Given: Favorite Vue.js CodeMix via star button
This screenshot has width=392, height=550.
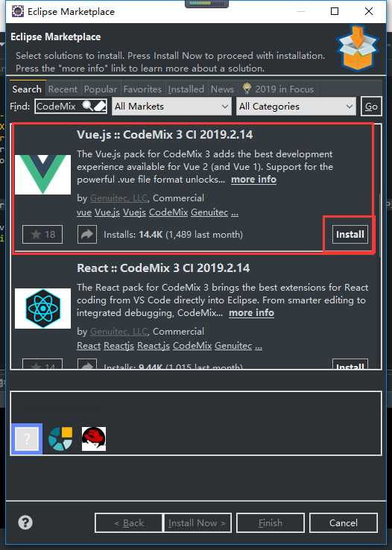Looking at the screenshot, I should [x=42, y=234].
